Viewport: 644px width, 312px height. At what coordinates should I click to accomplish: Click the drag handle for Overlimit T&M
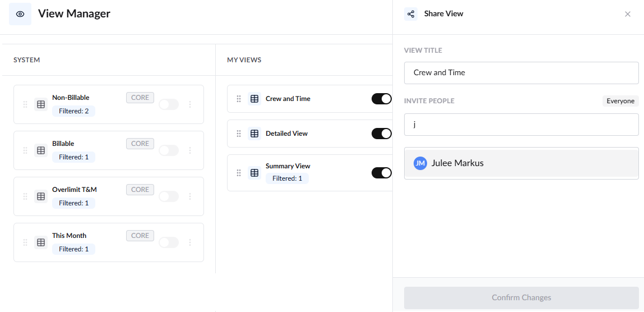click(25, 196)
